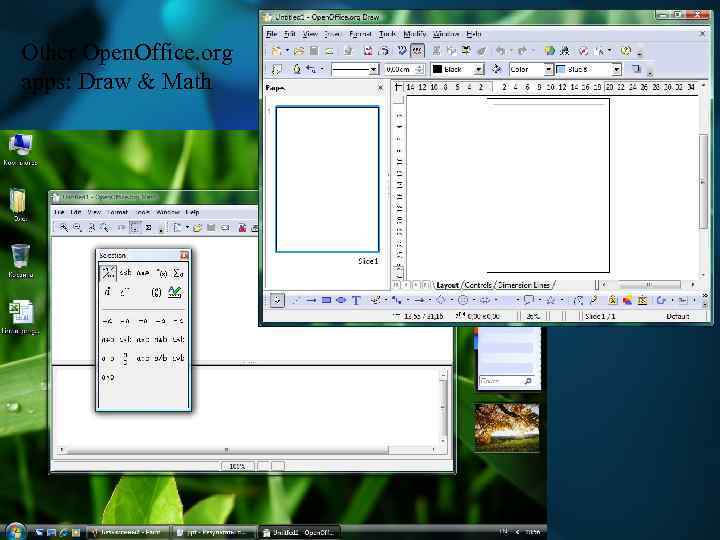Click the Shadow icon in Draw toolbar
Screen dimensions: 720x540
[636, 69]
